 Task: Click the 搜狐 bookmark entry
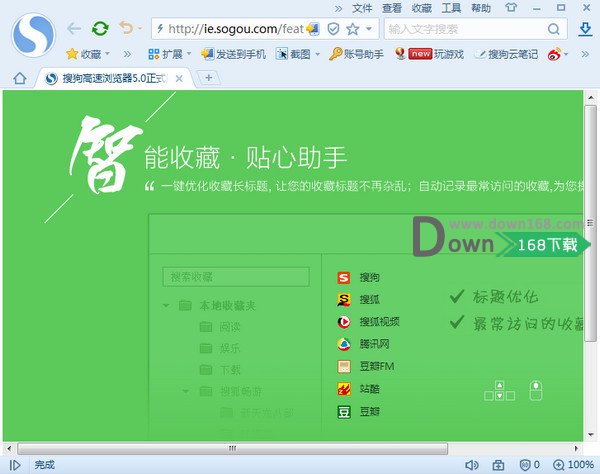pyautogui.click(x=359, y=300)
